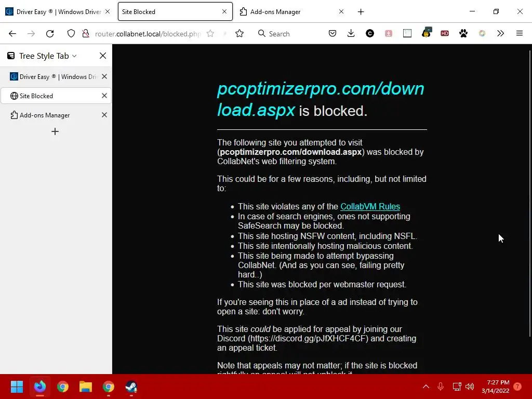Click the microphone tray icon

[441, 387]
